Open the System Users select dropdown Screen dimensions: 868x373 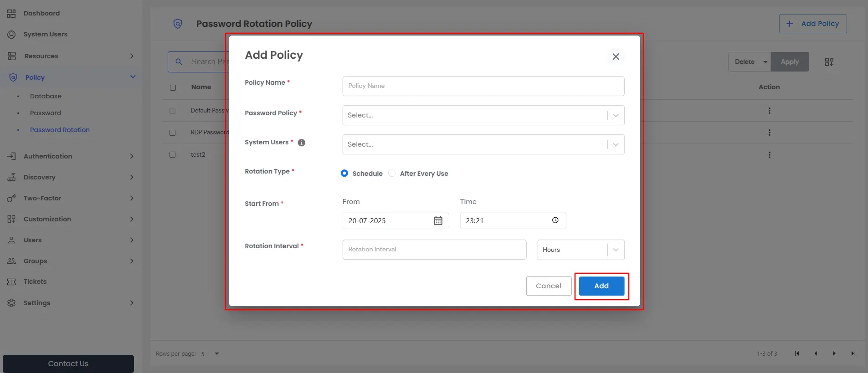click(483, 144)
